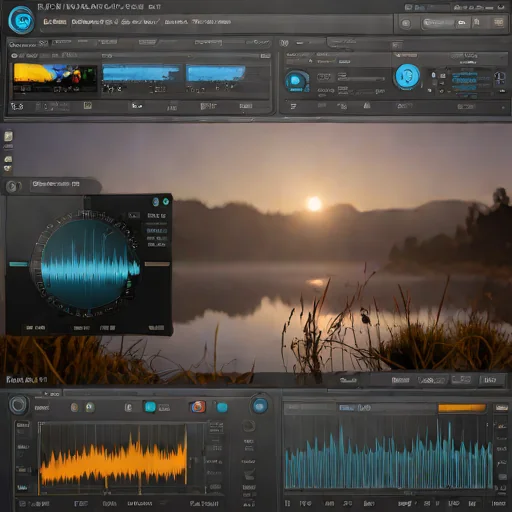Click the blue speaker icon beside the sliders
Screen dimensions: 512x512
(x=296, y=81)
